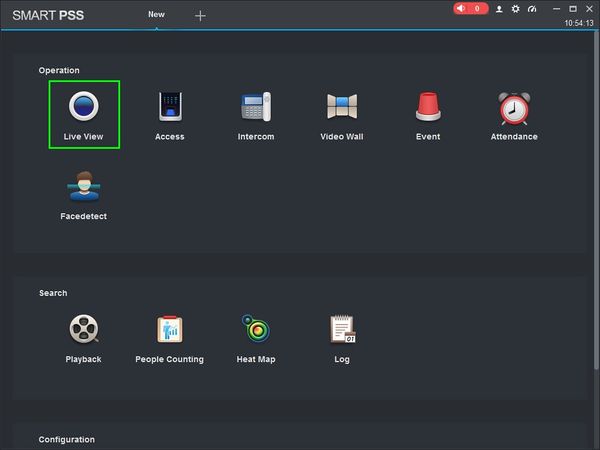Viewport: 600px width, 450px height.
Task: Open the Log viewer
Action: tap(342, 339)
